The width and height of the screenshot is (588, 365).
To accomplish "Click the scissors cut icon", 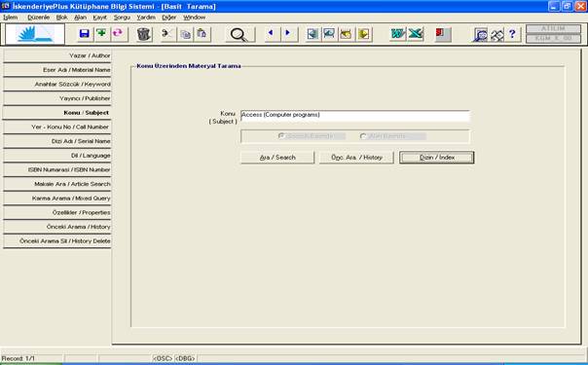I will pyautogui.click(x=167, y=34).
